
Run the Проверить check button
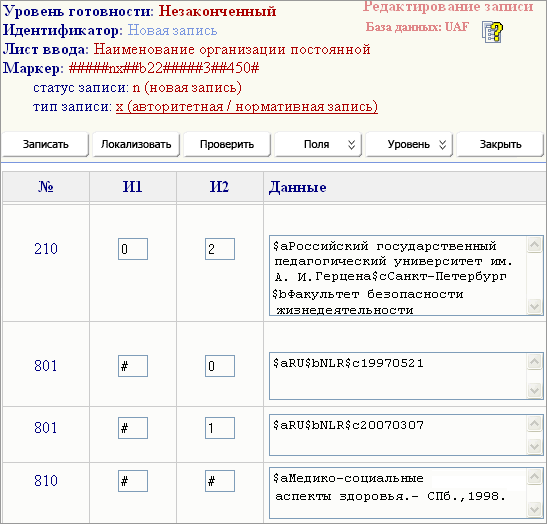click(x=227, y=144)
